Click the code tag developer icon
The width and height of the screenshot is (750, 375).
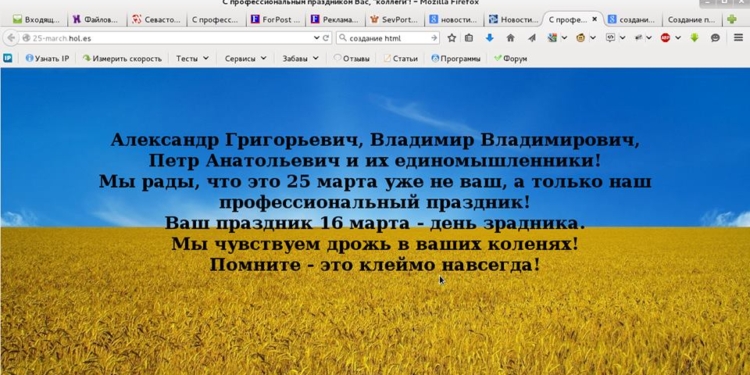point(610,38)
